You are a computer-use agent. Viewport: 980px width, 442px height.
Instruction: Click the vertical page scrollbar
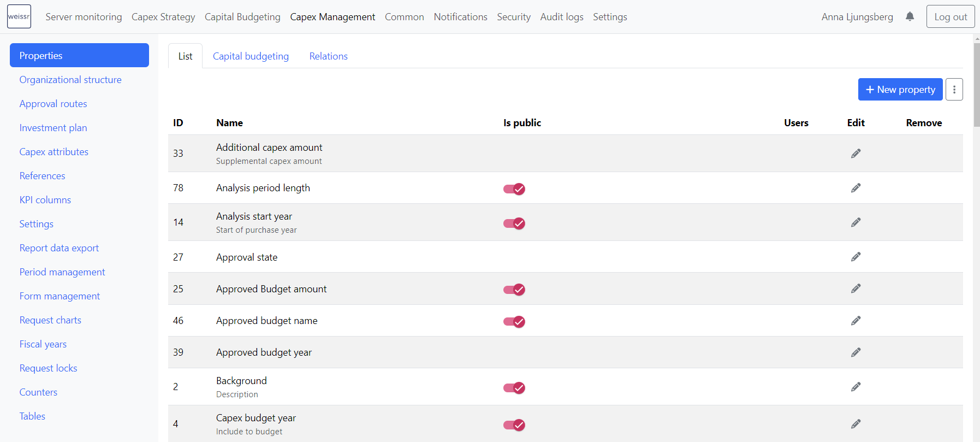[x=977, y=85]
